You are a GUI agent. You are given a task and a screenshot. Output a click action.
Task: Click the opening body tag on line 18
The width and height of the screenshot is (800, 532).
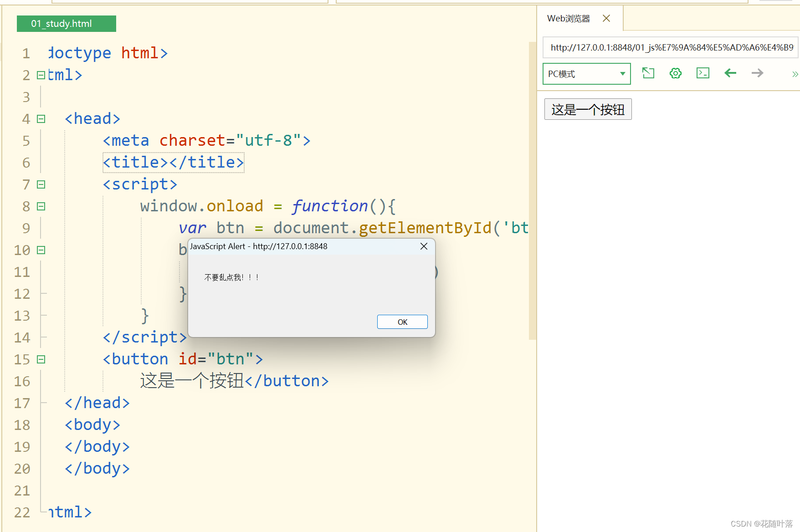92,425
